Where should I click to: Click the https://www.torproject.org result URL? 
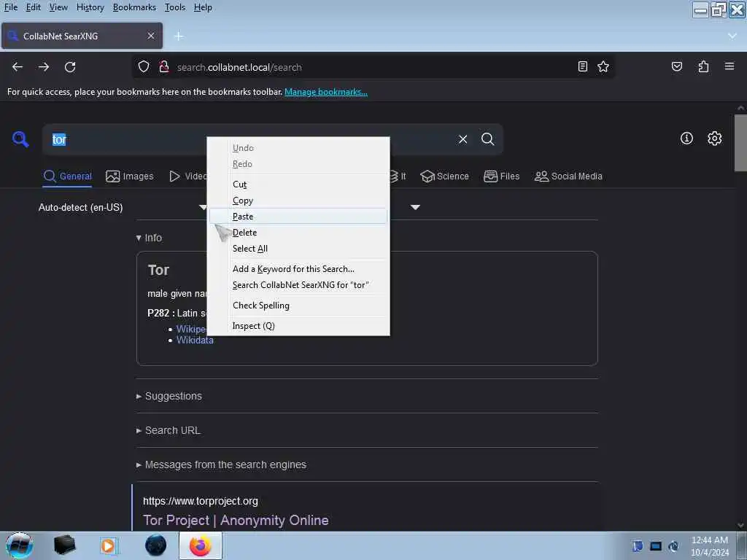[x=201, y=501]
